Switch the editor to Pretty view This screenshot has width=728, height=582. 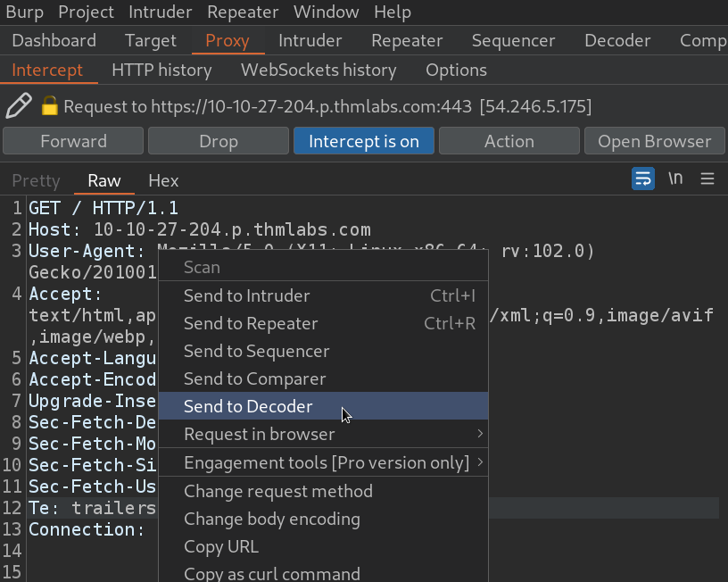tap(36, 180)
